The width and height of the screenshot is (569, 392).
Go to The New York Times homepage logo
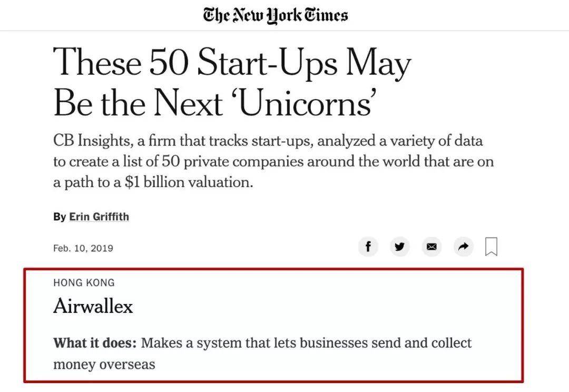[276, 15]
